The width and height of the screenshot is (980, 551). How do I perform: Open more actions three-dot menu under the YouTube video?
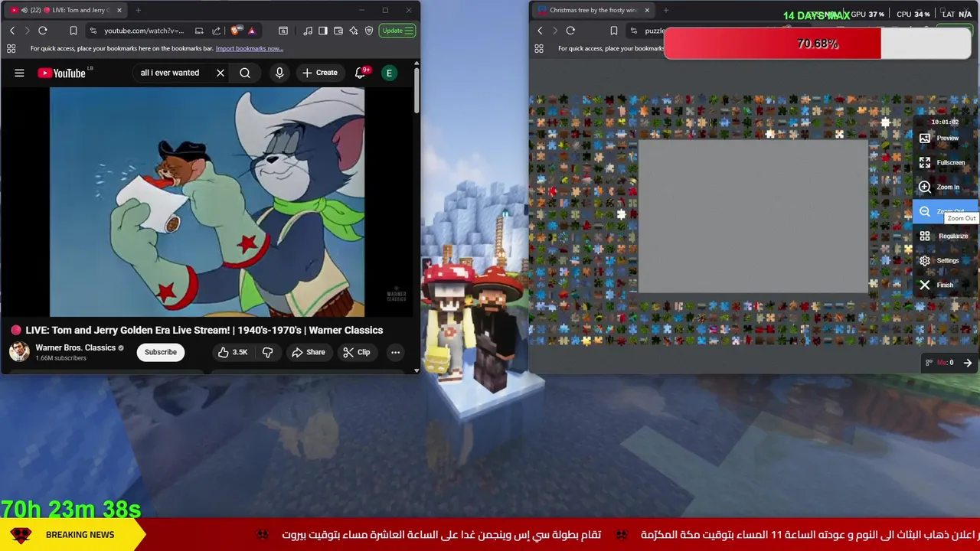[395, 352]
